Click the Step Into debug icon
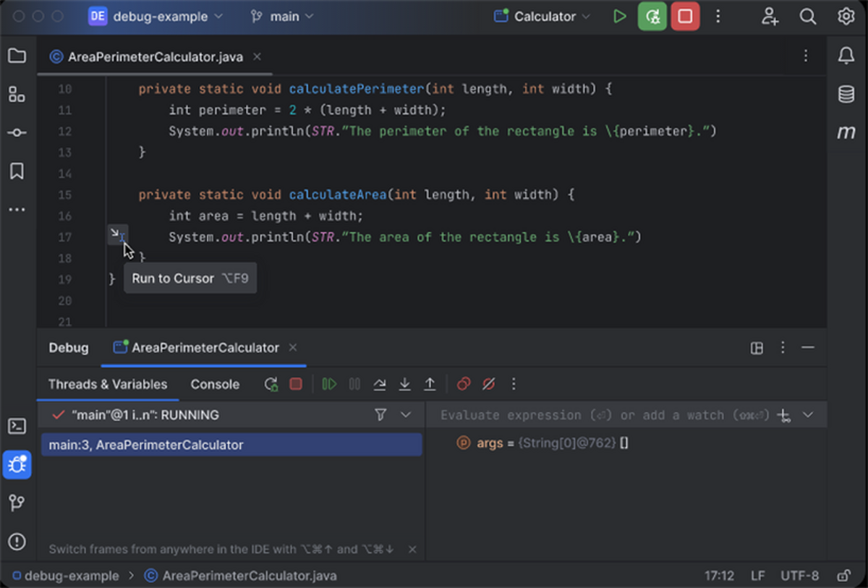Image resolution: width=868 pixels, height=588 pixels. click(405, 384)
